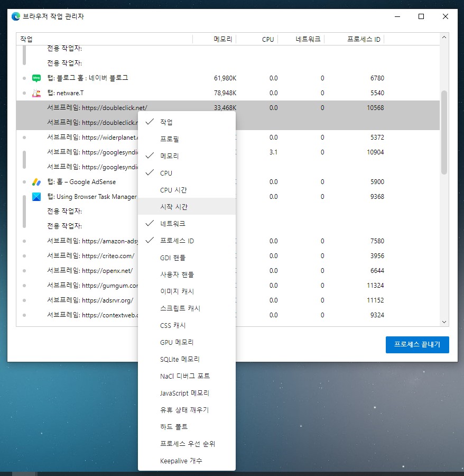Click the netware.T tab favicon
The width and height of the screenshot is (464, 476).
(x=36, y=93)
